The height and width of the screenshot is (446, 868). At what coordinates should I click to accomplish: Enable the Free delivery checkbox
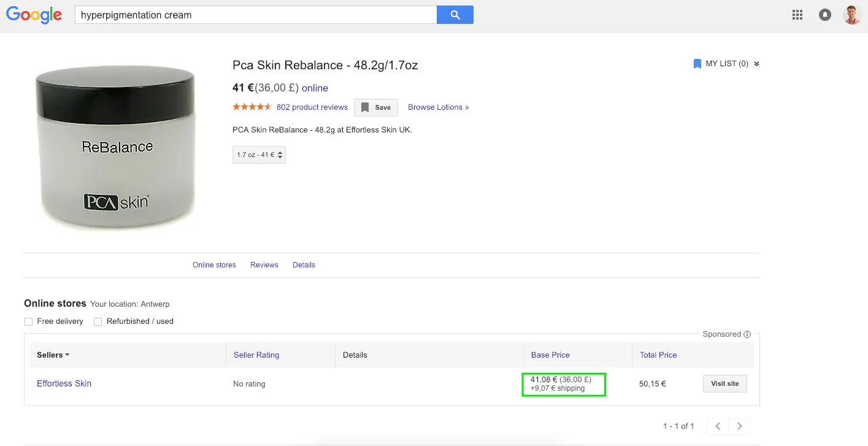[x=28, y=321]
